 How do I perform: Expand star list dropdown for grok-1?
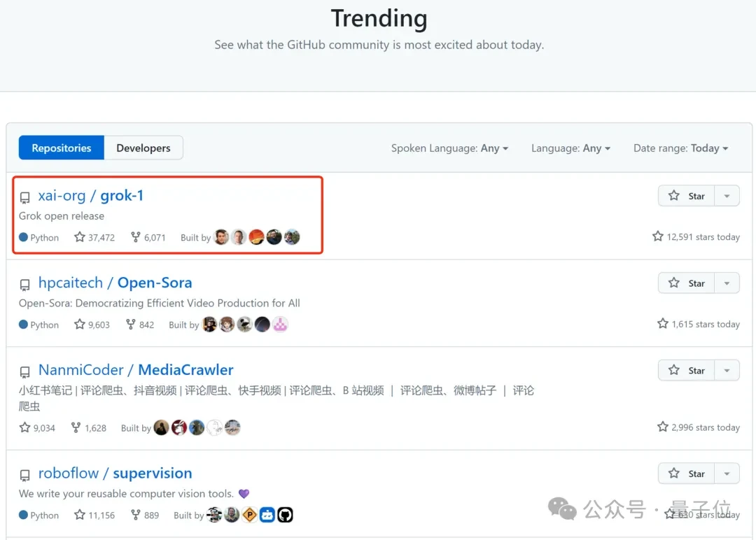pyautogui.click(x=727, y=196)
